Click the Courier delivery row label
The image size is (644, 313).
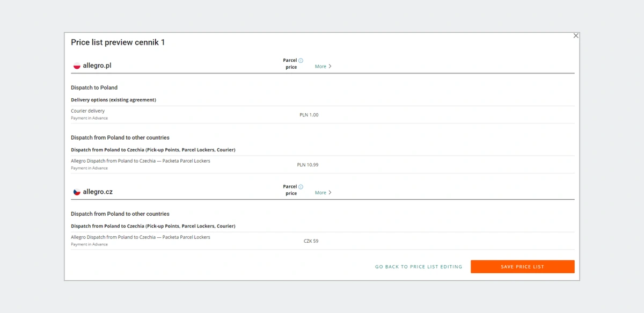click(88, 111)
